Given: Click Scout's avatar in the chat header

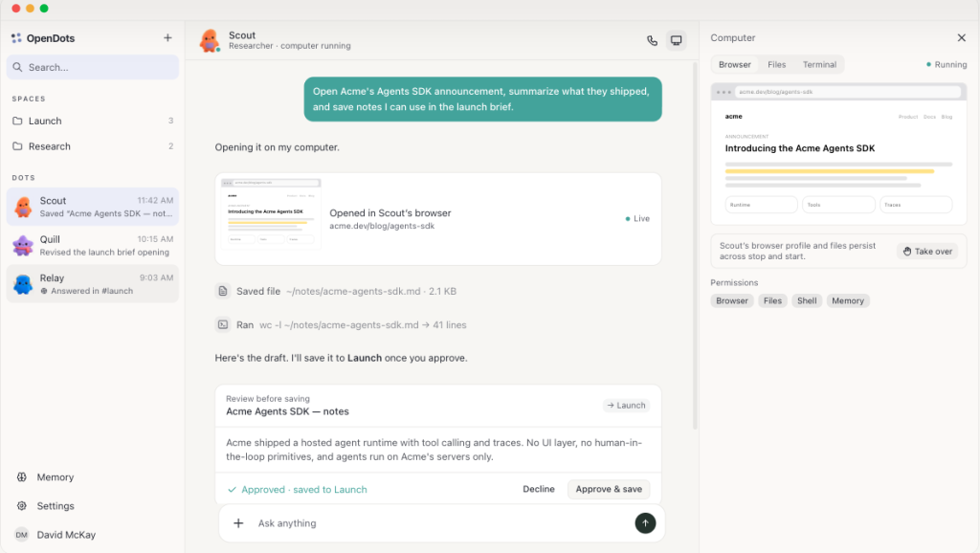Looking at the screenshot, I should [210, 40].
